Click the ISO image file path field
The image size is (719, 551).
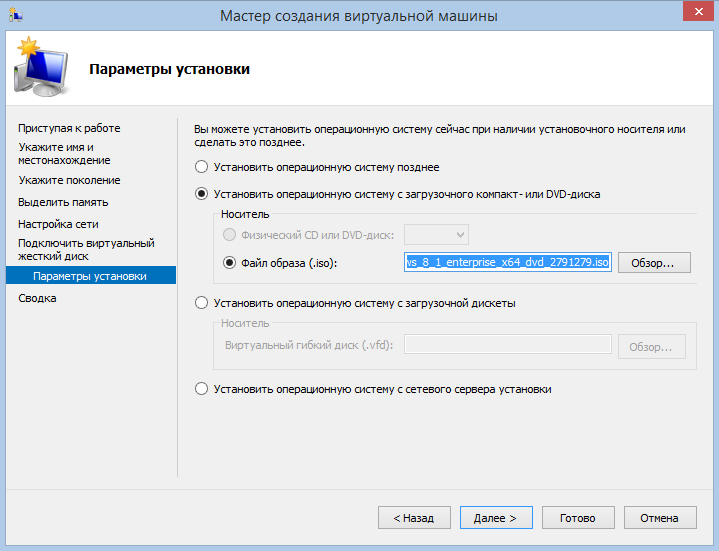(x=507, y=263)
